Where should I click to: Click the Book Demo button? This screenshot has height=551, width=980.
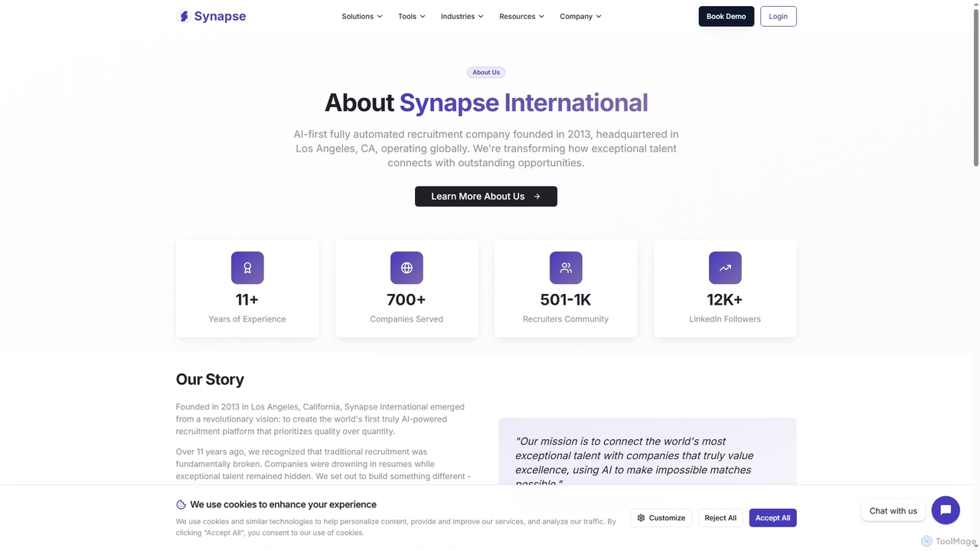(x=726, y=16)
